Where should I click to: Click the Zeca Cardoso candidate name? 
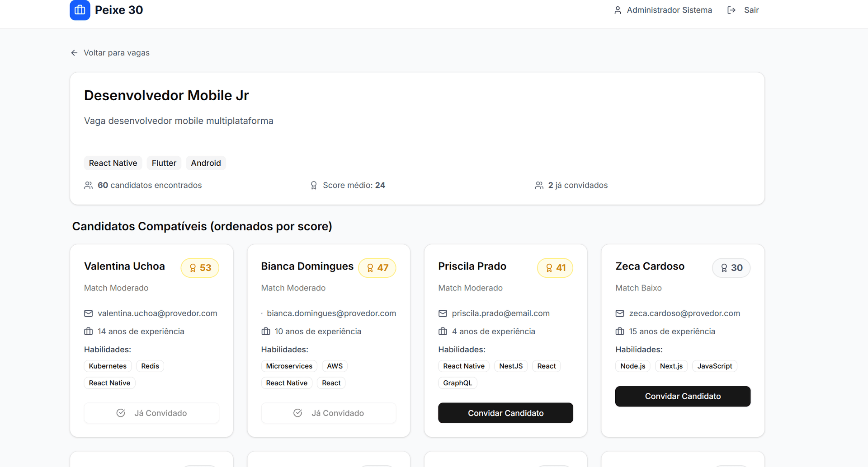pos(650,266)
